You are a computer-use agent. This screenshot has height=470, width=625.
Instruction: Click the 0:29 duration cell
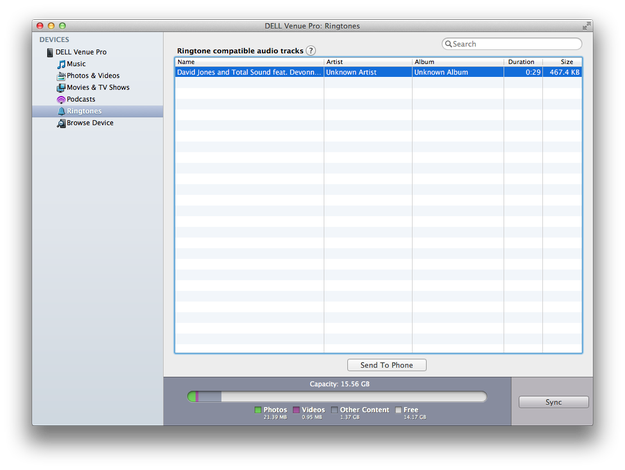[523, 72]
